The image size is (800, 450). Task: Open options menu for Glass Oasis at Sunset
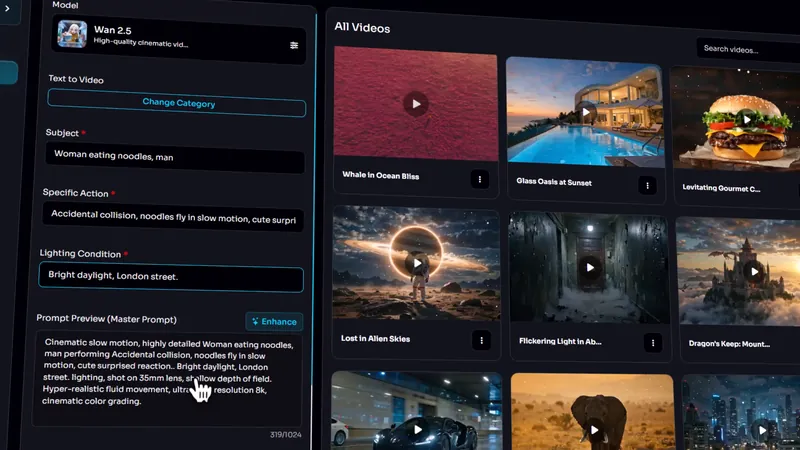pos(647,186)
